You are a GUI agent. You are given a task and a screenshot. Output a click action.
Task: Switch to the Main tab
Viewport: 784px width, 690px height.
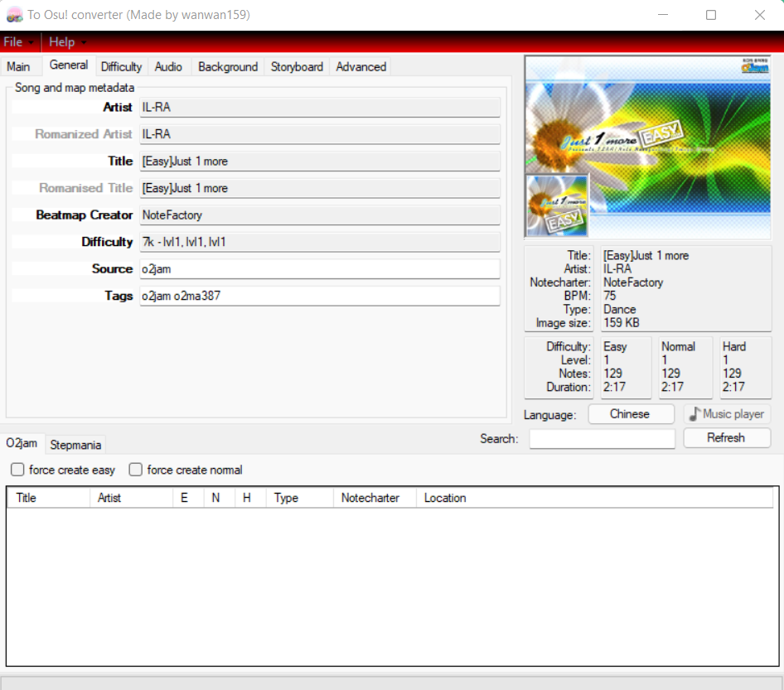pos(18,67)
